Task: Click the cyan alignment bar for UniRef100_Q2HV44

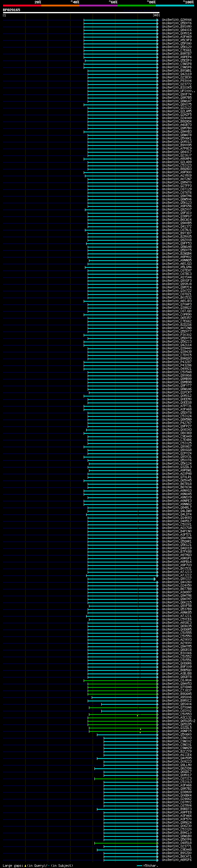Action: click(121, 20)
